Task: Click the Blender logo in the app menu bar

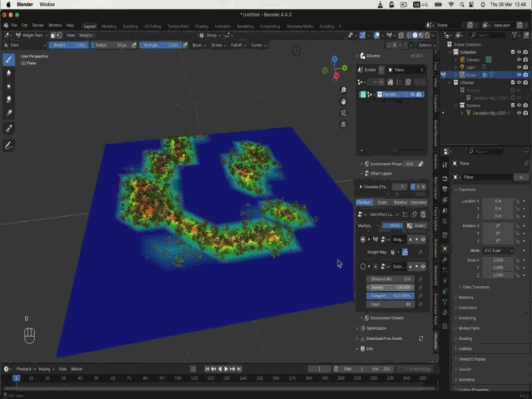Action: pyautogui.click(x=6, y=25)
